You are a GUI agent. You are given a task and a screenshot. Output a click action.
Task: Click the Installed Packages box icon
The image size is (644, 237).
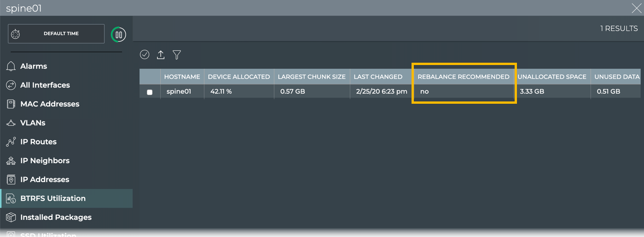pos(11,217)
